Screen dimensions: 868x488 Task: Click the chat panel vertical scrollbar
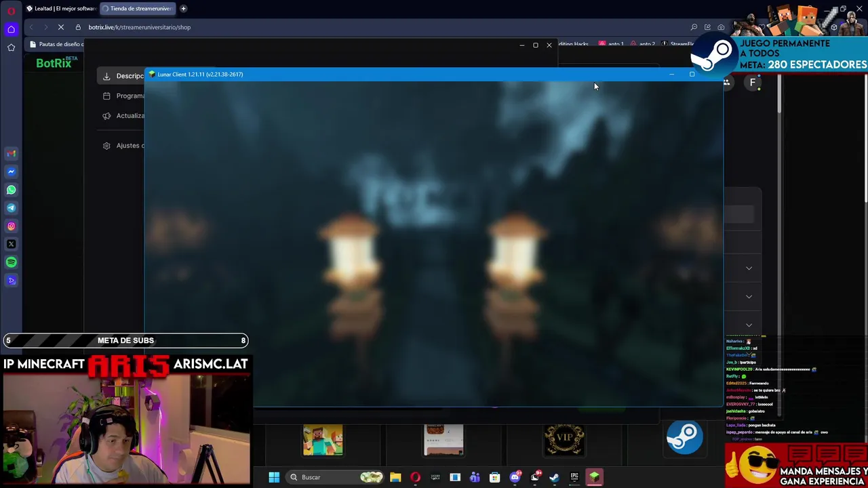coord(779,94)
